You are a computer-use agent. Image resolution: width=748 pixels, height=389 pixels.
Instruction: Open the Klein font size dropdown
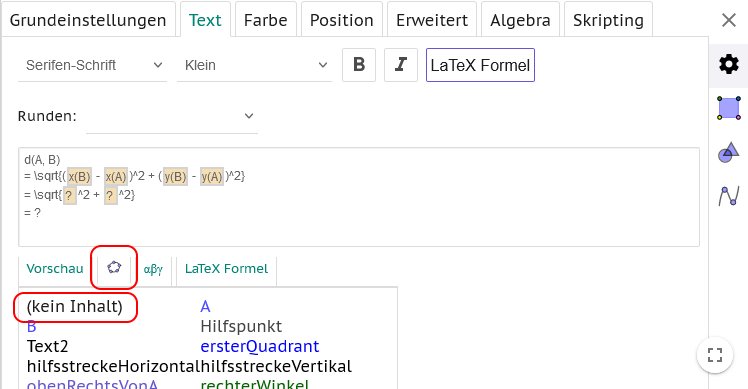pos(254,65)
